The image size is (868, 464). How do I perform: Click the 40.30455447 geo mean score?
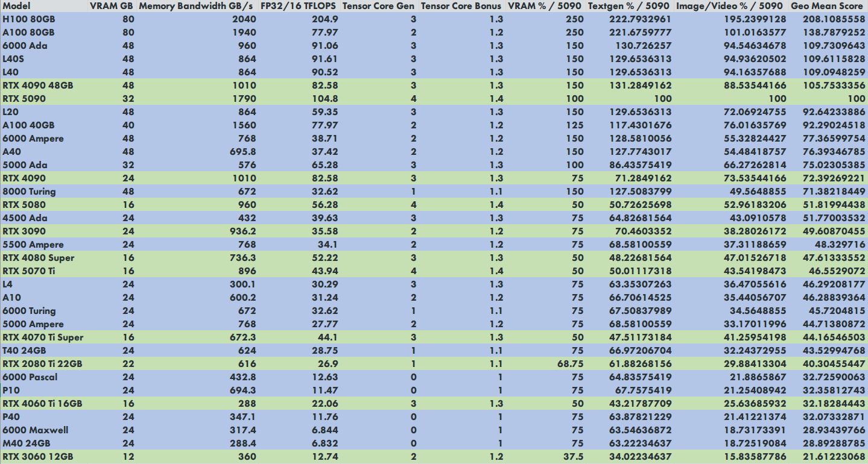click(835, 364)
